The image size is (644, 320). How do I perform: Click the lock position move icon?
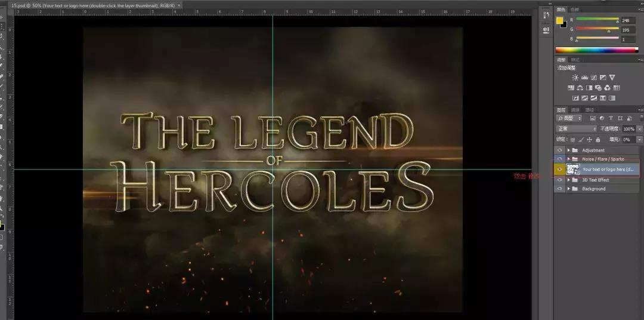coord(589,139)
